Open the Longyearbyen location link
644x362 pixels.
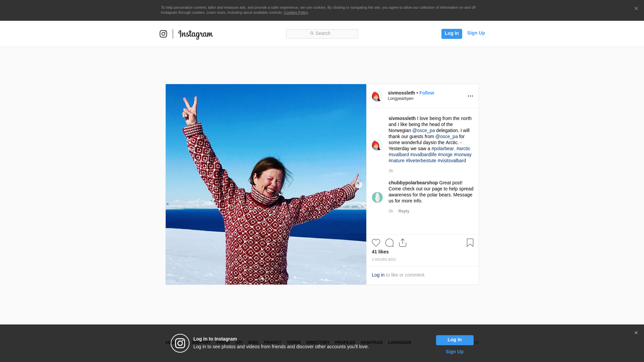tap(400, 99)
